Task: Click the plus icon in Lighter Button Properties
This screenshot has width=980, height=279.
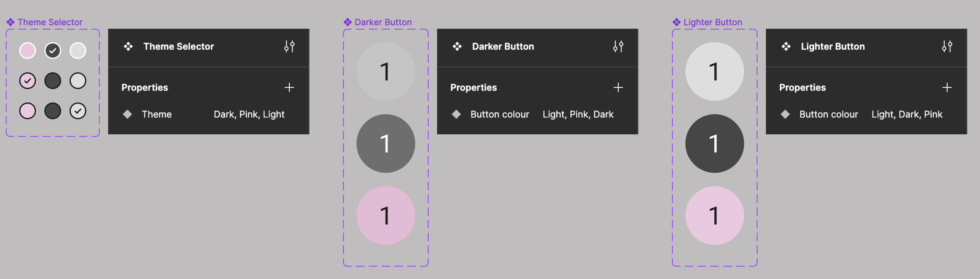Action: (947, 87)
